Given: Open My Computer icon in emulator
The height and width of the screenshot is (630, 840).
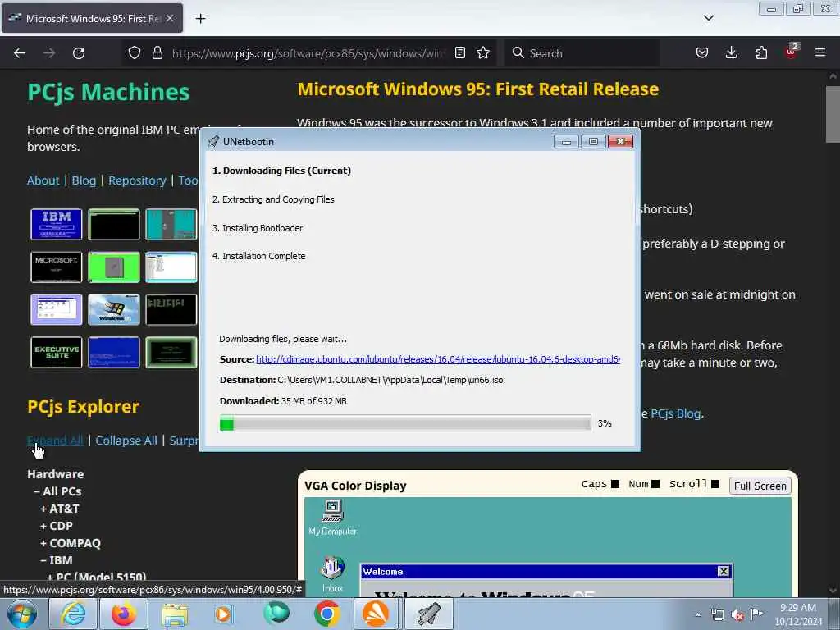Looking at the screenshot, I should pyautogui.click(x=332, y=518).
